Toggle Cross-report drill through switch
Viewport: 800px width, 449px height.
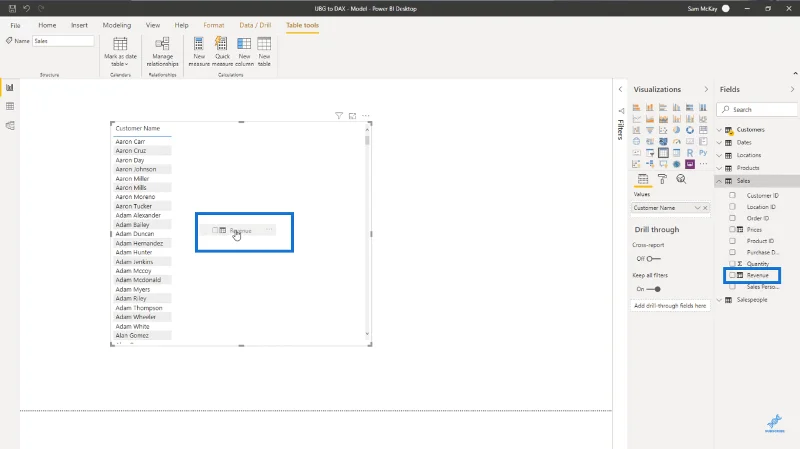point(654,259)
